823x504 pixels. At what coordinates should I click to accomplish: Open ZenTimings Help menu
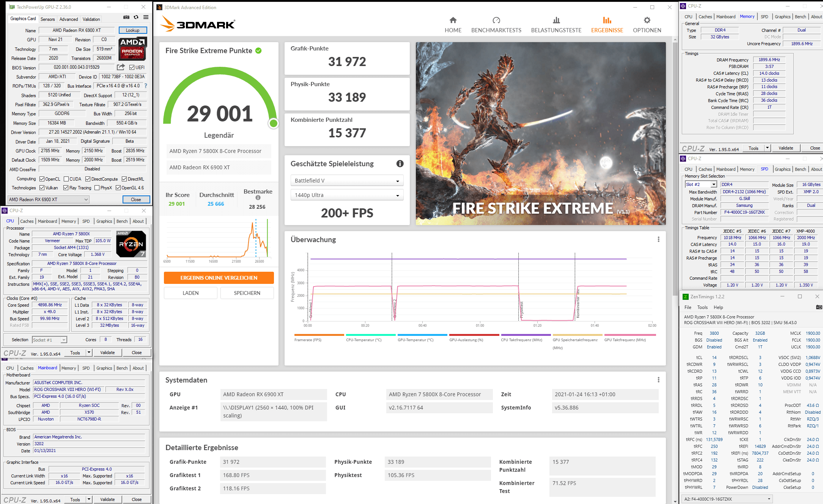pyautogui.click(x=718, y=307)
